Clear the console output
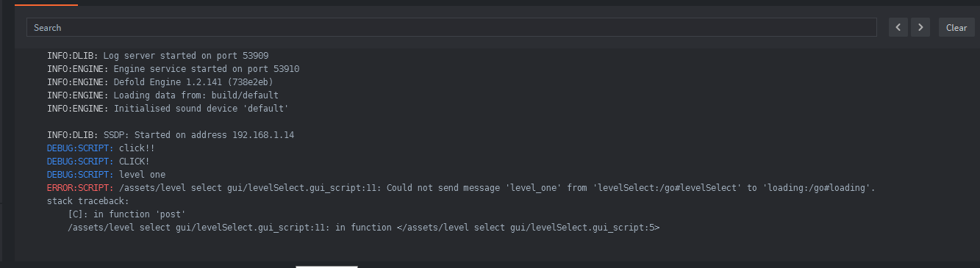This screenshot has height=268, width=980. pos(956,28)
